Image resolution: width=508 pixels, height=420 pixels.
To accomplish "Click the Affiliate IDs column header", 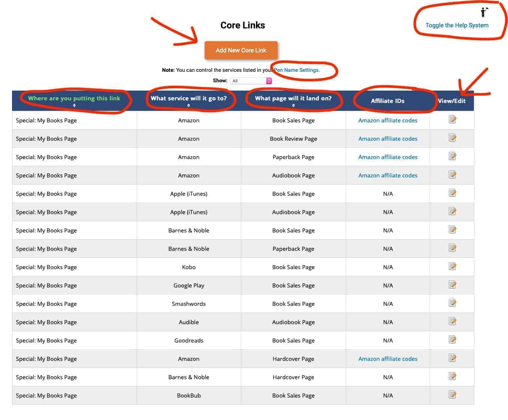I will 388,101.
